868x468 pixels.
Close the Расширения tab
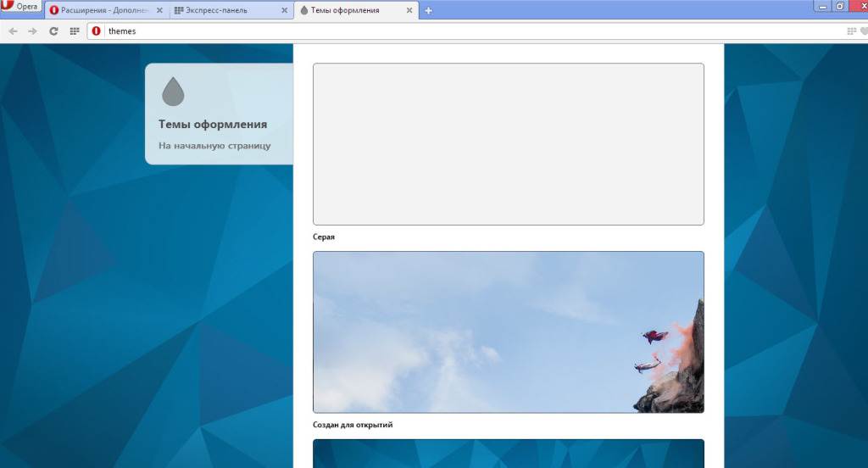[158, 11]
